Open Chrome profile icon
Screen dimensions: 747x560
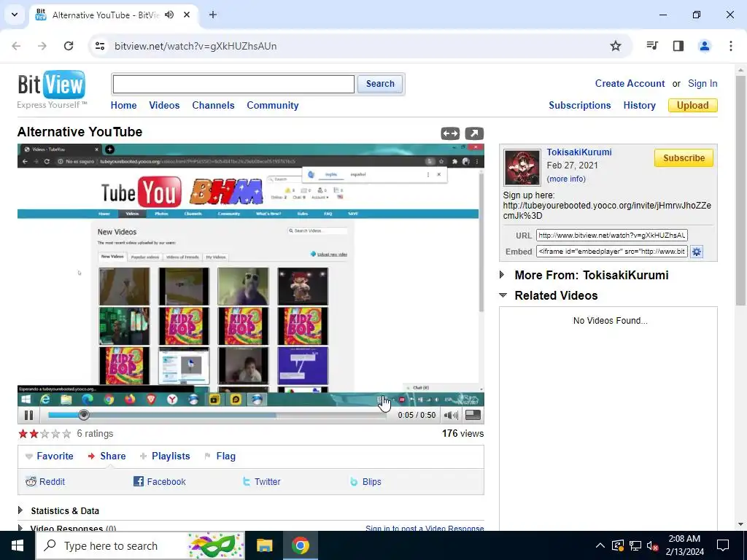click(705, 46)
